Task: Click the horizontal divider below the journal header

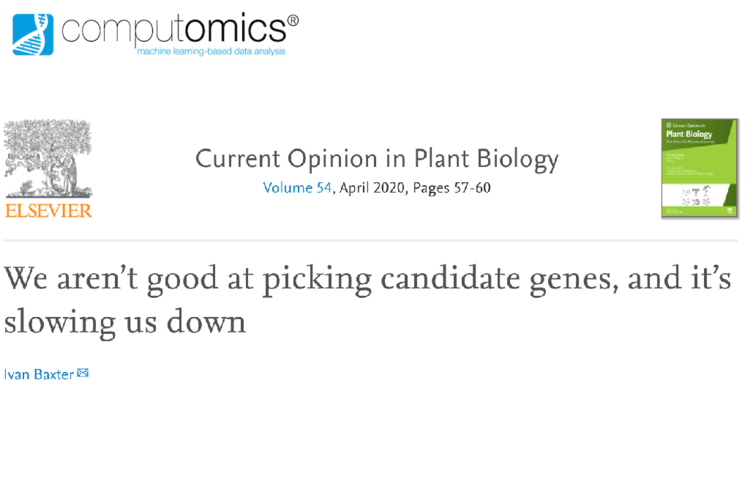Action: (x=370, y=240)
